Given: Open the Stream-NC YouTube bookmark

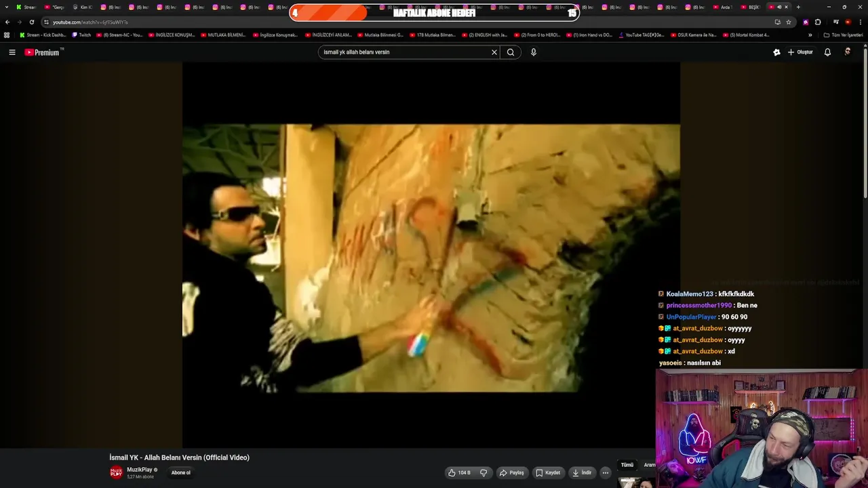Looking at the screenshot, I should (x=119, y=35).
